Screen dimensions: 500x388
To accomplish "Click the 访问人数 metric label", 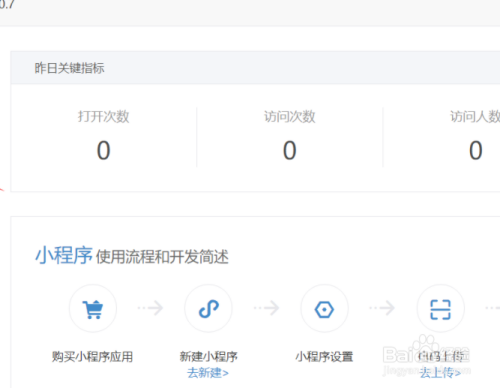I will pyautogui.click(x=475, y=116).
